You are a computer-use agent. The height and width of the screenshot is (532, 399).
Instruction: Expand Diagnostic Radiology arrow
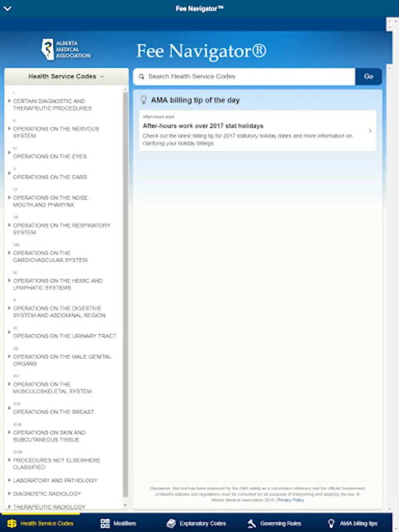9,494
